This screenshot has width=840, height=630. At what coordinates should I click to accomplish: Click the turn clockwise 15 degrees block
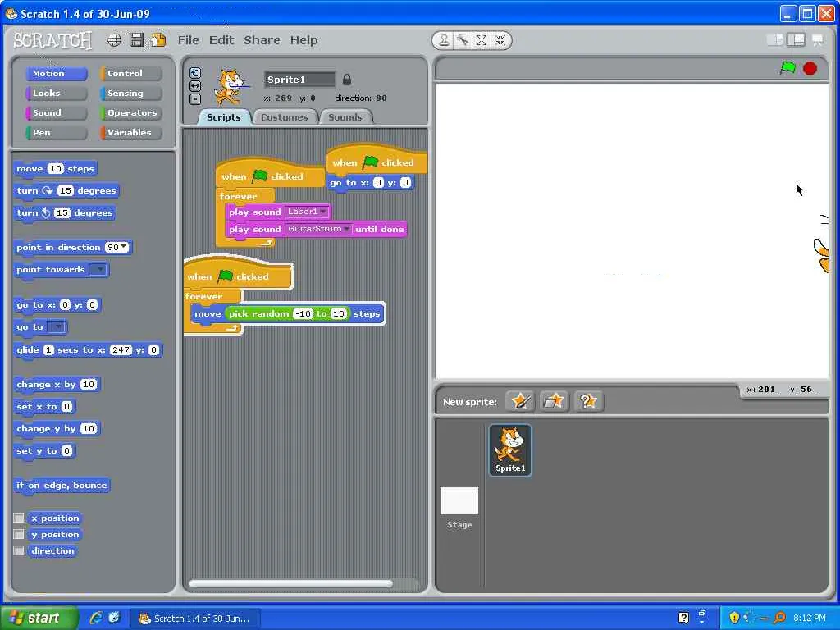(x=66, y=190)
